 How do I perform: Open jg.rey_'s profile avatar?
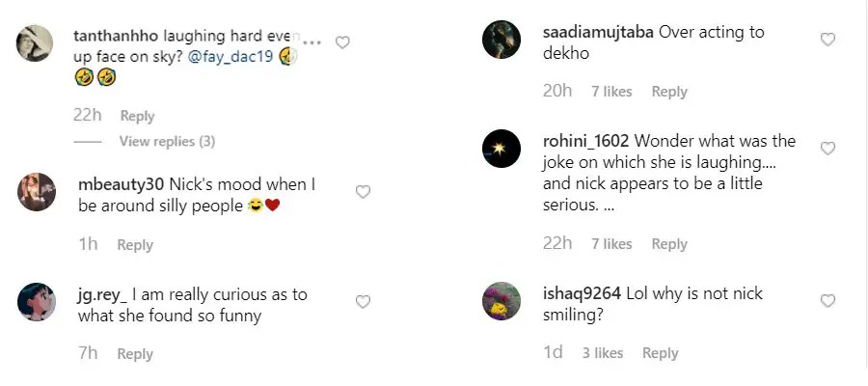(x=38, y=302)
